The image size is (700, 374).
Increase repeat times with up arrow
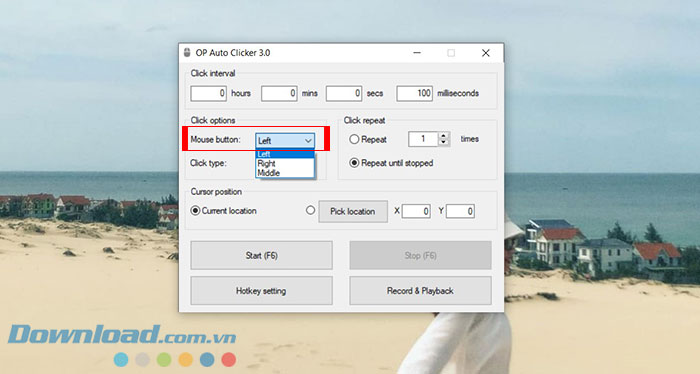coord(443,136)
